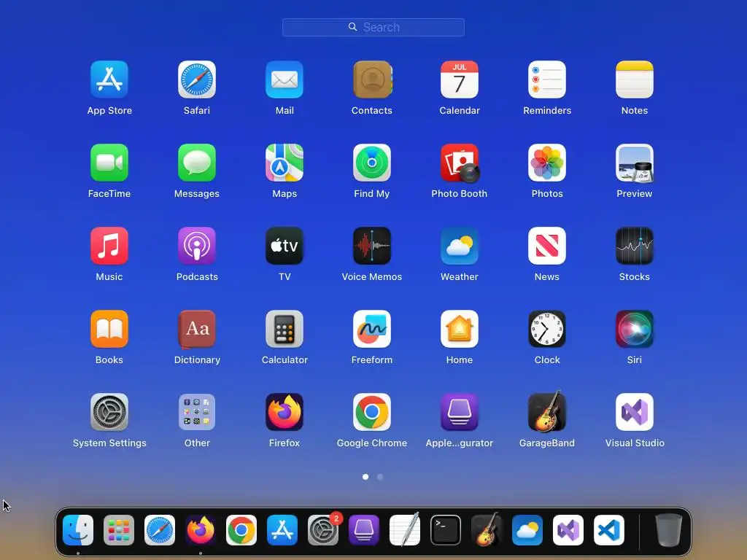Open the Photos app

click(547, 163)
